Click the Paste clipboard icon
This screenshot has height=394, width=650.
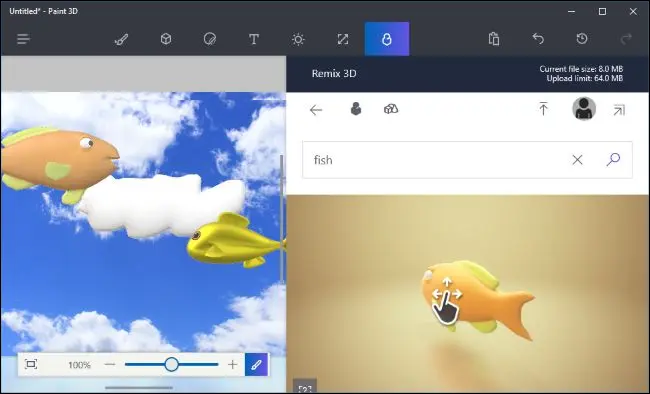click(494, 39)
